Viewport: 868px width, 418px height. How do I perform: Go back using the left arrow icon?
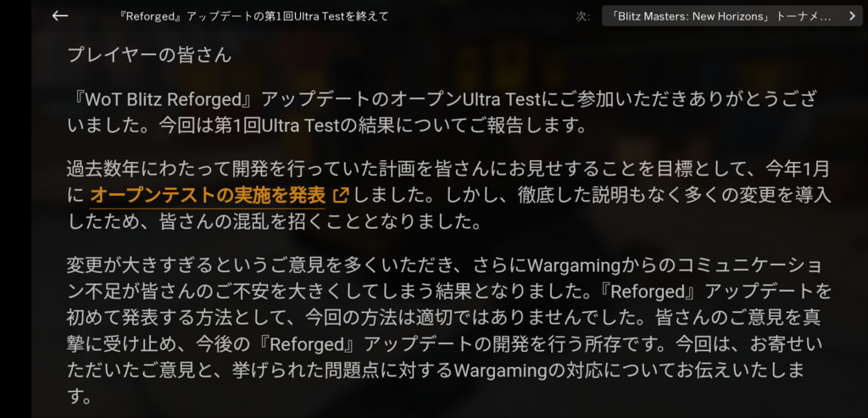pyautogui.click(x=60, y=16)
